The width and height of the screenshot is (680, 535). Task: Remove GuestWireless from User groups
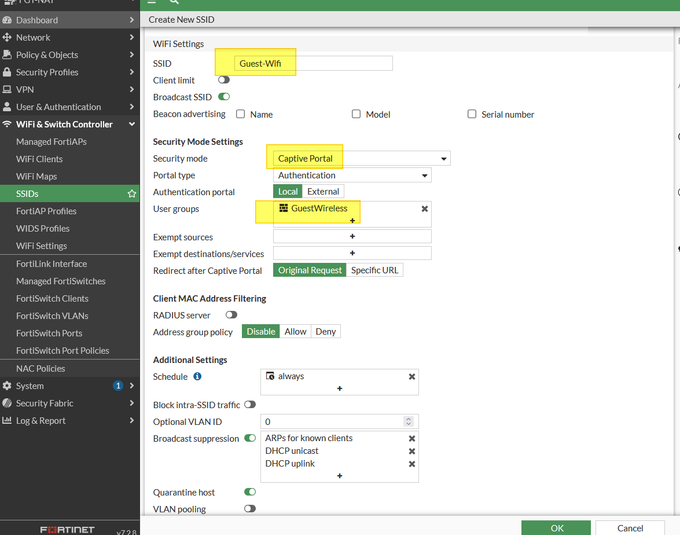pyautogui.click(x=424, y=209)
